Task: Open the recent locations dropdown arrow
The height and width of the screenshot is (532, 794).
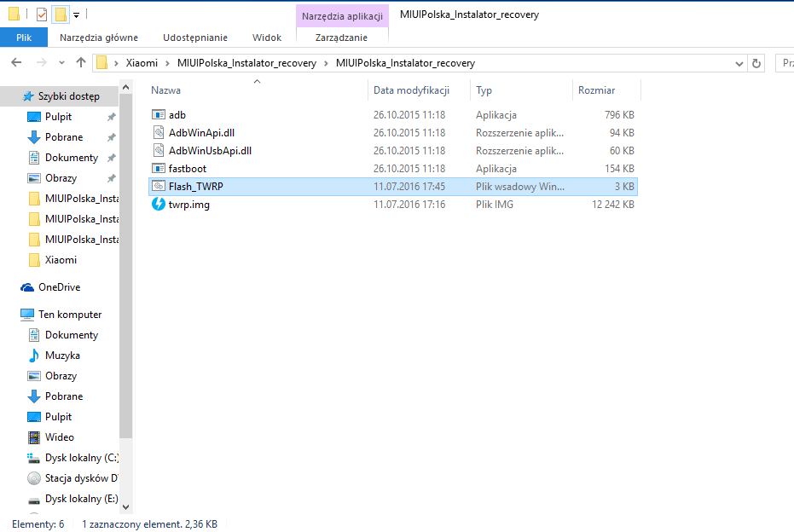Action: pyautogui.click(x=61, y=63)
